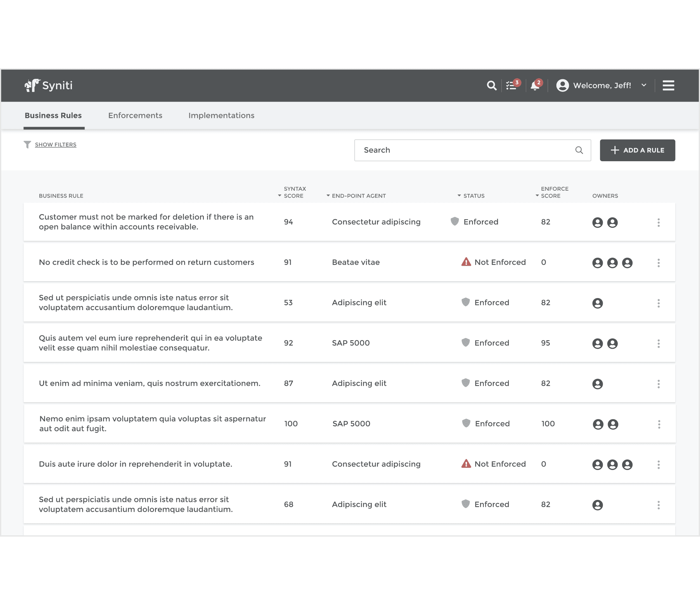This screenshot has height=605, width=700.
Task: Open the task checklist icon with badge
Action: 511,86
